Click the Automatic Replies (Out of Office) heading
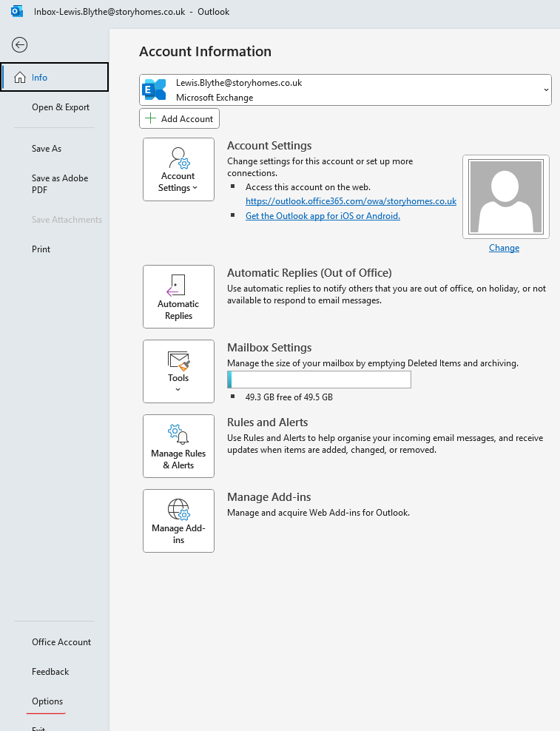The height and width of the screenshot is (731, 560). coord(309,273)
